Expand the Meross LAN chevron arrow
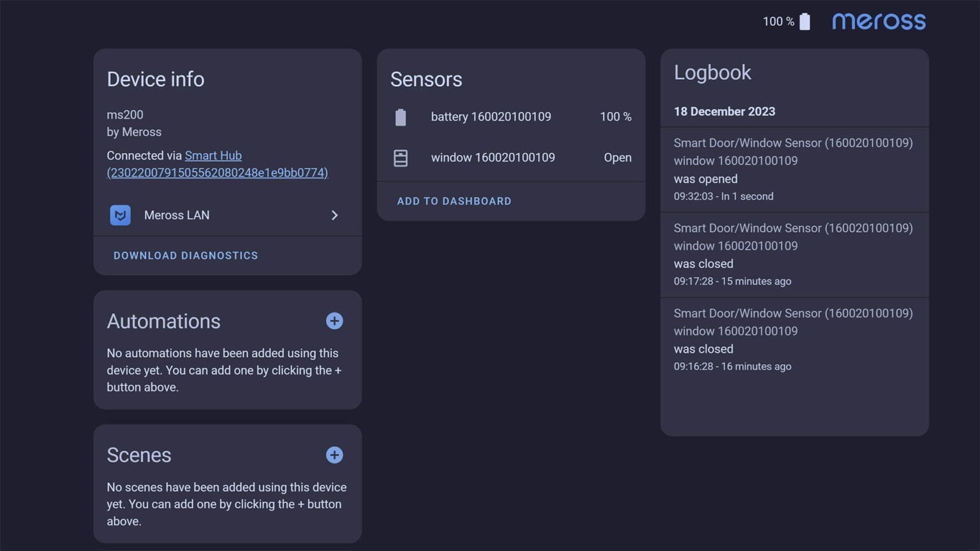This screenshot has width=980, height=551. [334, 216]
